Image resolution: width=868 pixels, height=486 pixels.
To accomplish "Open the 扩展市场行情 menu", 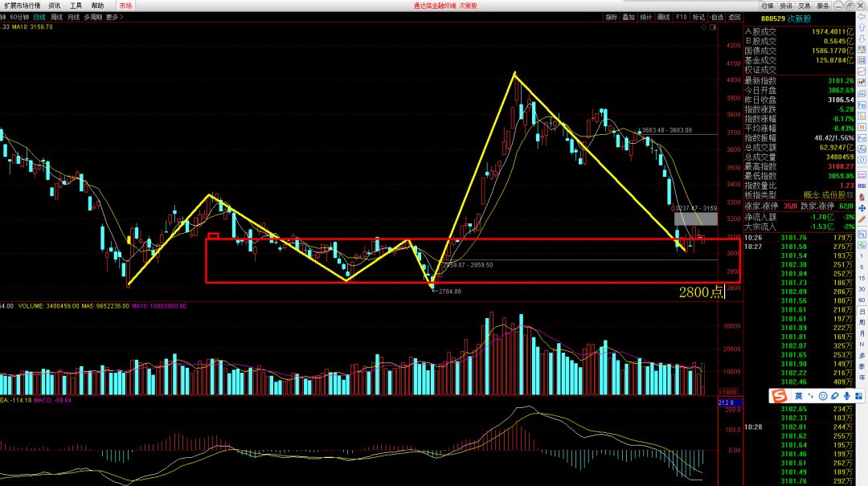I will click(23, 6).
